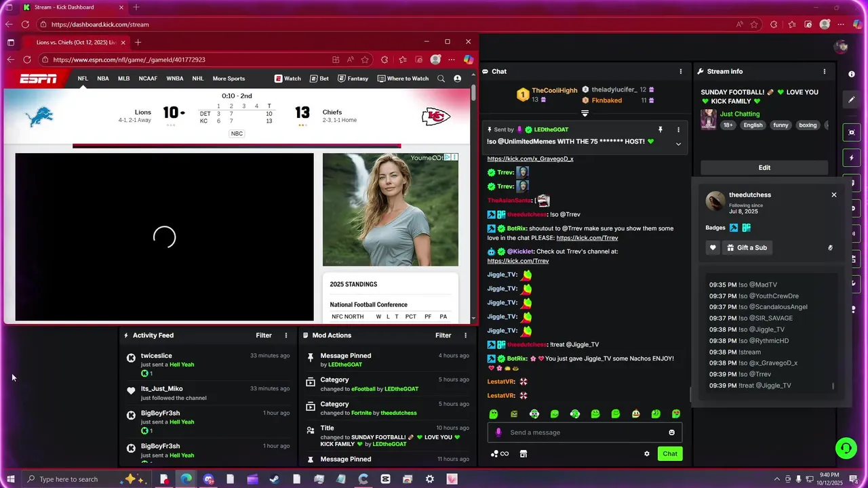Click ESPN Watch link

point(288,79)
